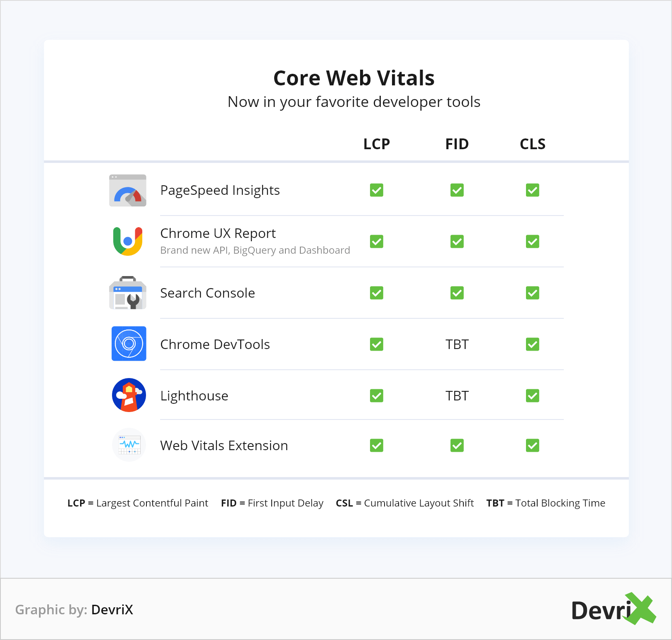This screenshot has width=672, height=640.
Task: Click the FID checkmark for Search Console
Action: 457,293
